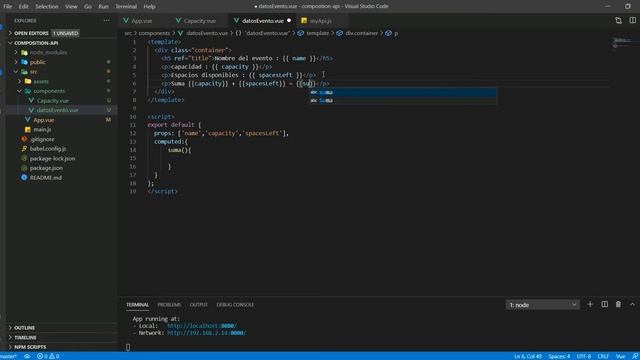Expand the NPM Scripts section
This screenshot has width=640, height=360.
pyautogui.click(x=30, y=347)
